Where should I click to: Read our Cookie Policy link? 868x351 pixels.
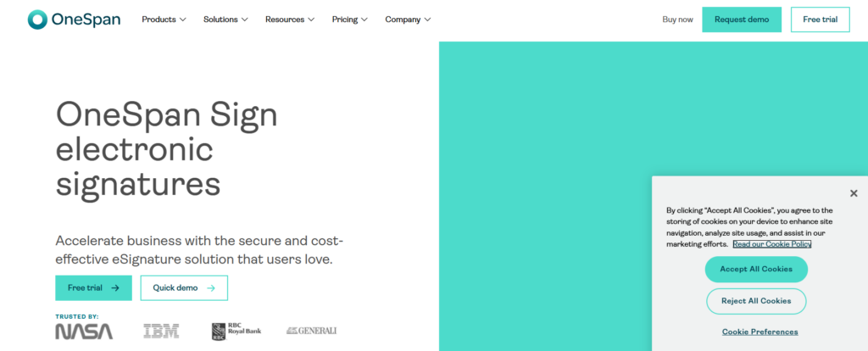(772, 244)
